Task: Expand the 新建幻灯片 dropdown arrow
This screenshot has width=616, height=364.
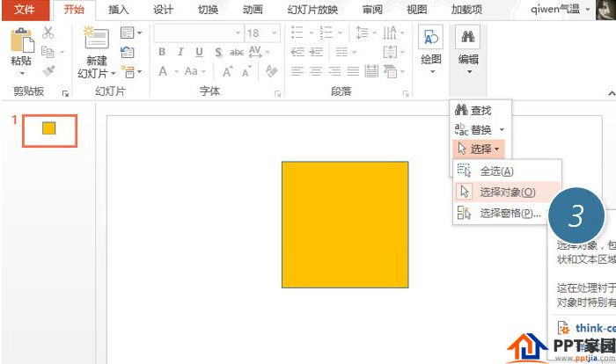Action: [x=114, y=74]
